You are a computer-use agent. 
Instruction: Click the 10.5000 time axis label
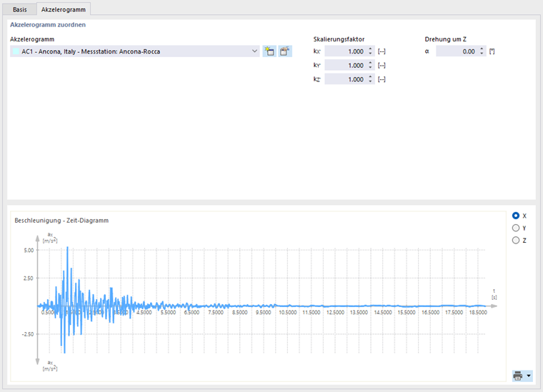click(x=288, y=313)
